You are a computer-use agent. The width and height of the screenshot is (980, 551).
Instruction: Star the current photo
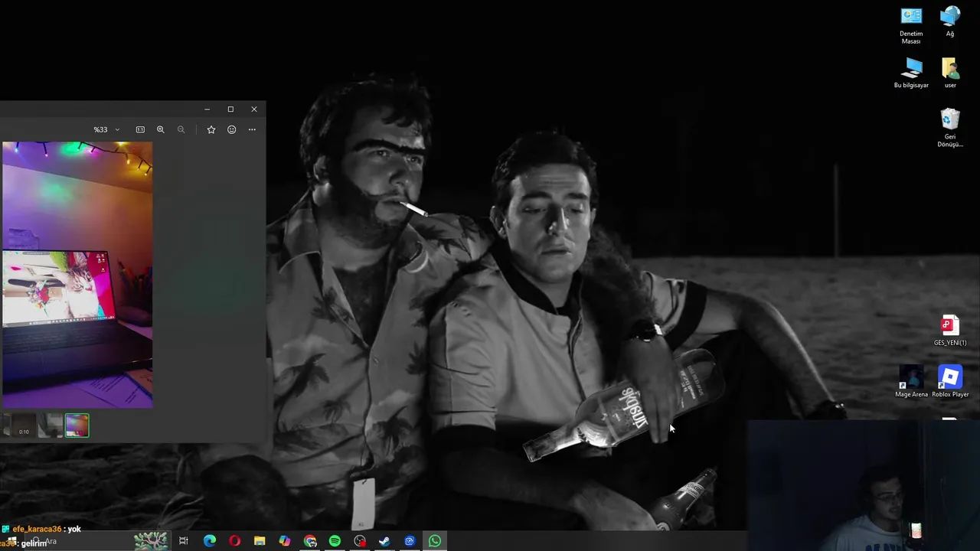point(211,130)
